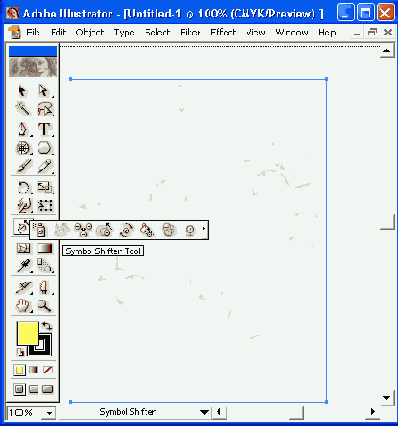Choose the Direct Selection arrow tool

44,91
